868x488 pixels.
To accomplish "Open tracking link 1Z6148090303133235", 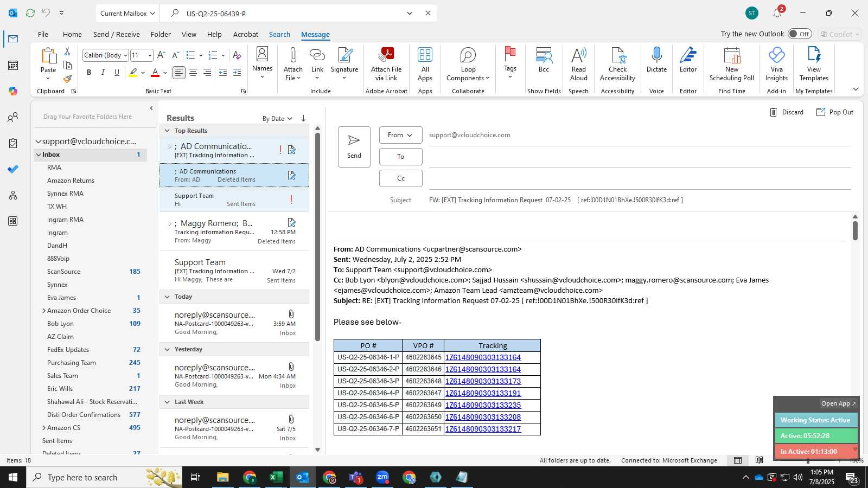I will point(483,405).
